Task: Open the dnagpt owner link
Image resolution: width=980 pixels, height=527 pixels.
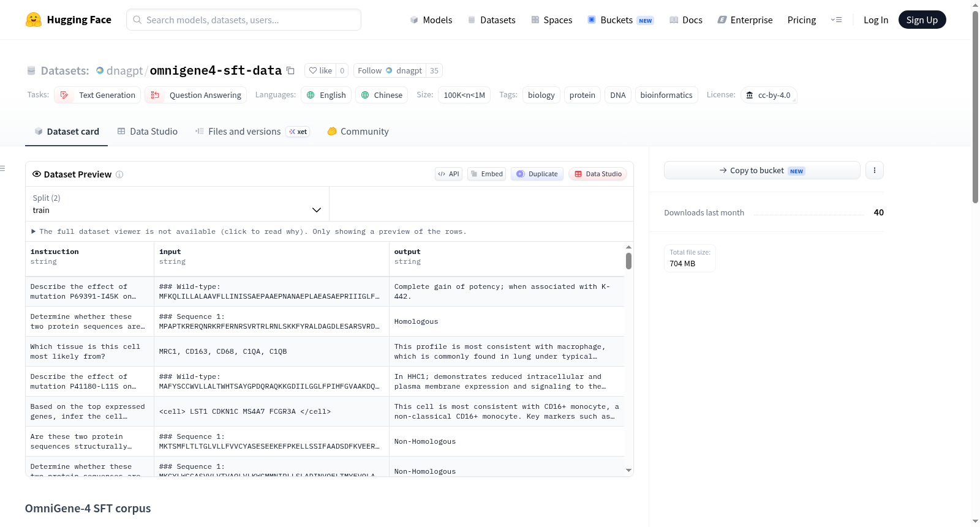Action: coord(124,70)
